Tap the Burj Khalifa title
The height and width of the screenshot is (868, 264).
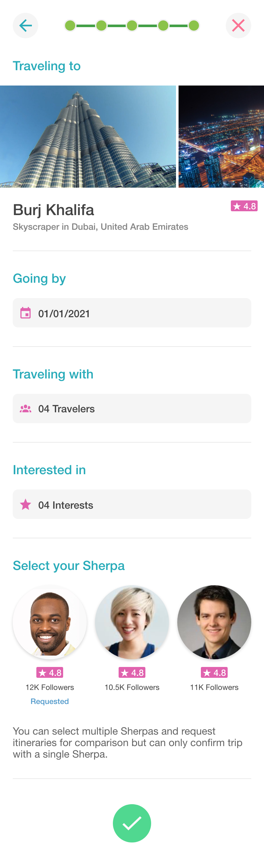click(54, 210)
